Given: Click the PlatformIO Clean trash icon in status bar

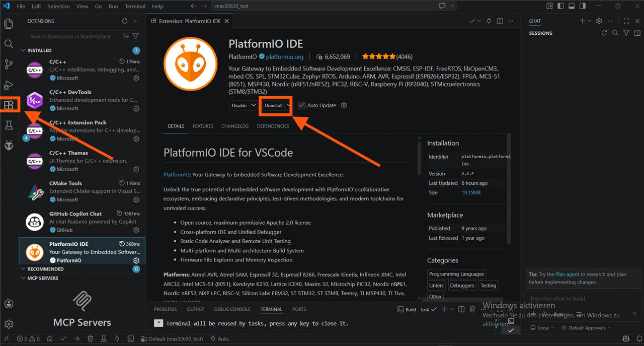Looking at the screenshot, I should tap(91, 339).
